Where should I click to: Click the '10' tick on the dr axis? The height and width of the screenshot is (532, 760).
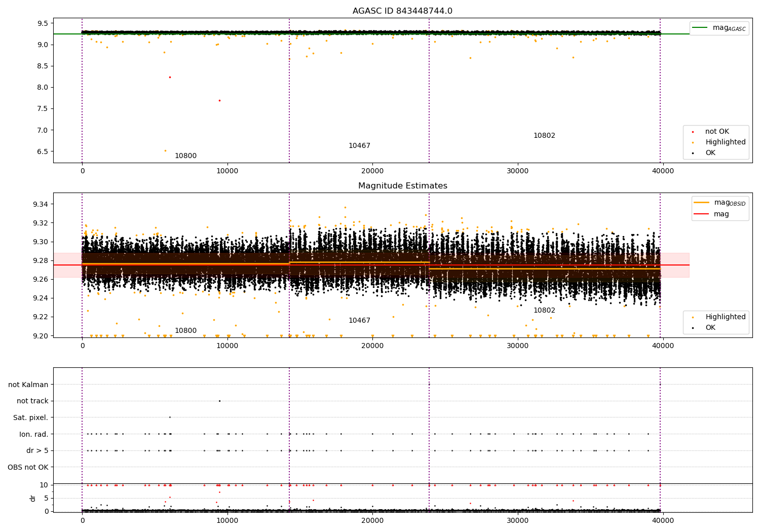pyautogui.click(x=44, y=485)
